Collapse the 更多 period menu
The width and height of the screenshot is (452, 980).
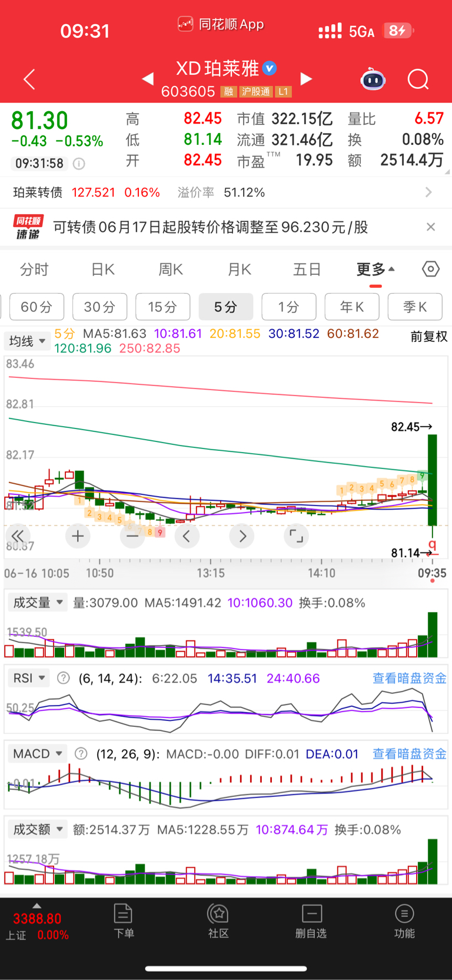click(375, 270)
